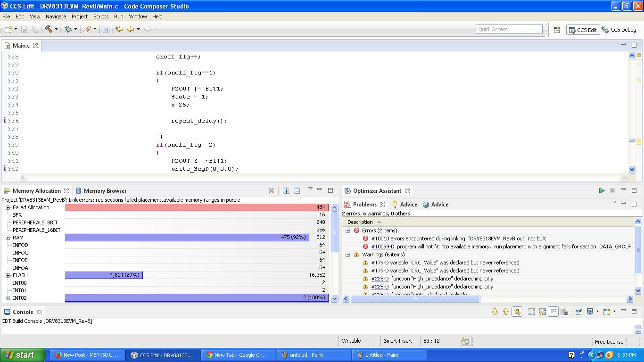Switch to the Memory Browser tab
The image size is (644, 362).
point(101,191)
